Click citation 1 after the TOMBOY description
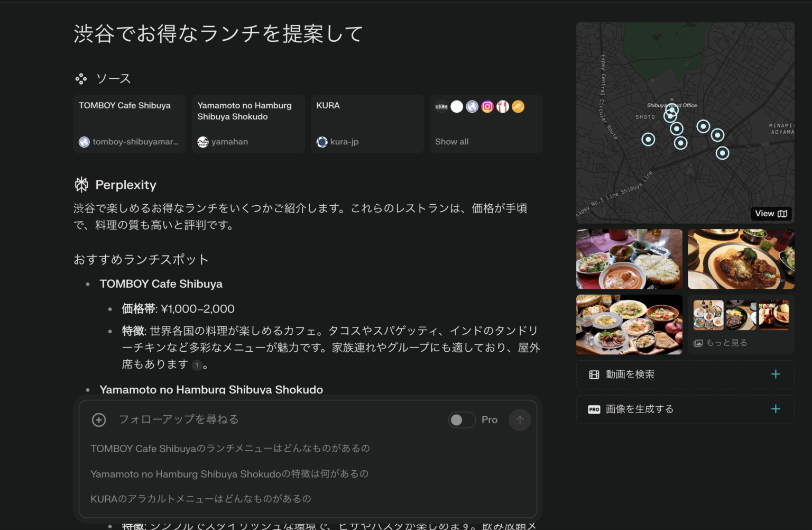 [x=196, y=364]
